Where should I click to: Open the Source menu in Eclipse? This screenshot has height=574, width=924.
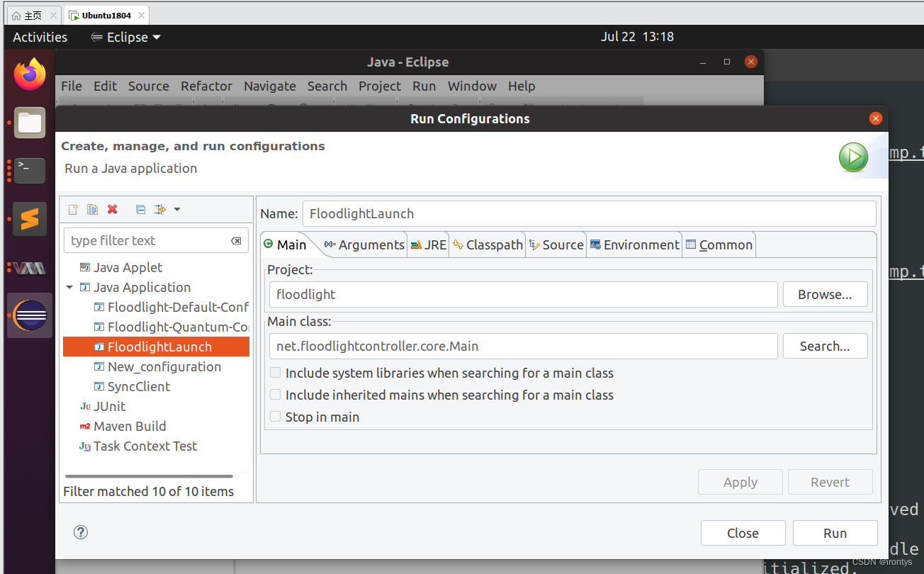tap(149, 86)
